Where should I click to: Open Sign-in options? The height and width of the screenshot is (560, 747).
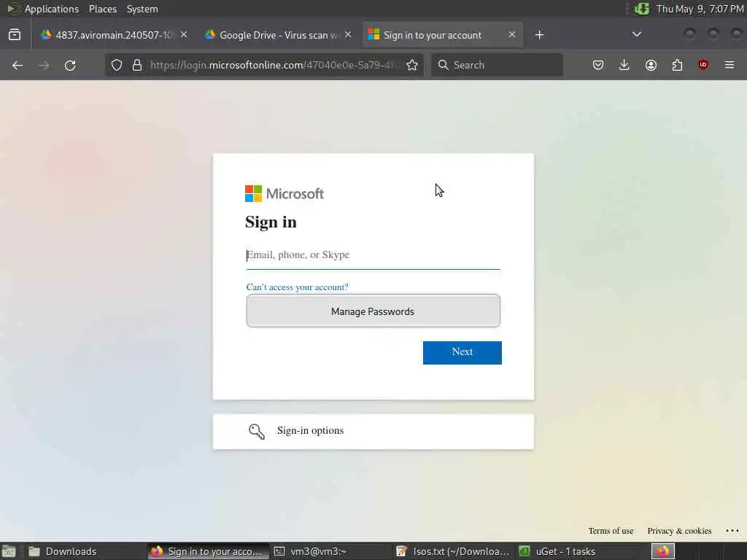(373, 432)
